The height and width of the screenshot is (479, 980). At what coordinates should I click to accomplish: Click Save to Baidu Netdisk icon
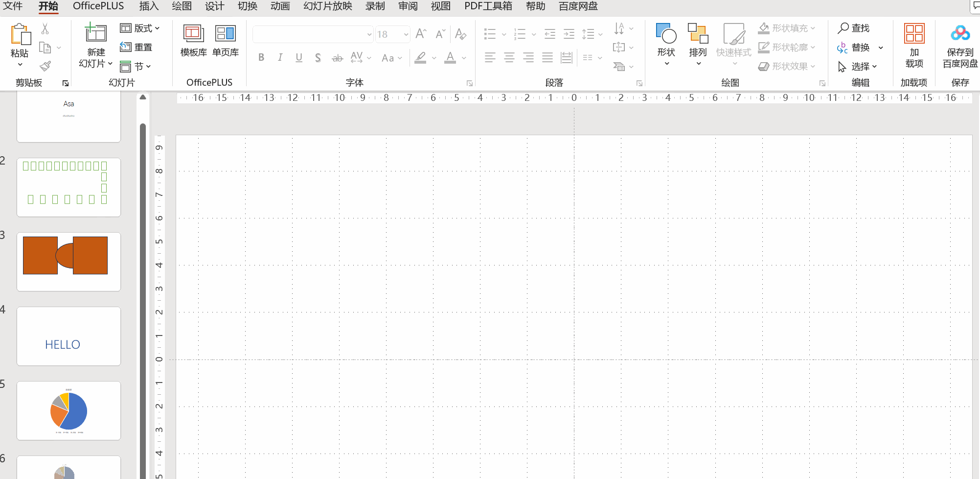point(960,34)
